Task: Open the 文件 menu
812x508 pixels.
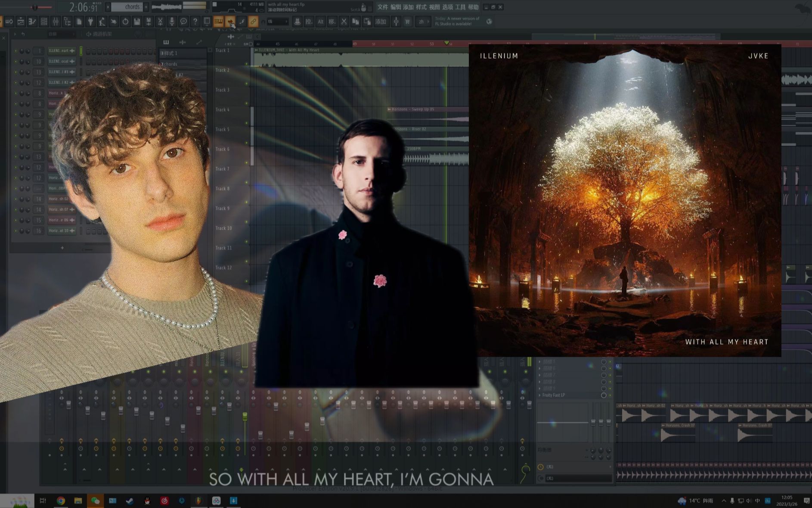Action: [x=382, y=7]
